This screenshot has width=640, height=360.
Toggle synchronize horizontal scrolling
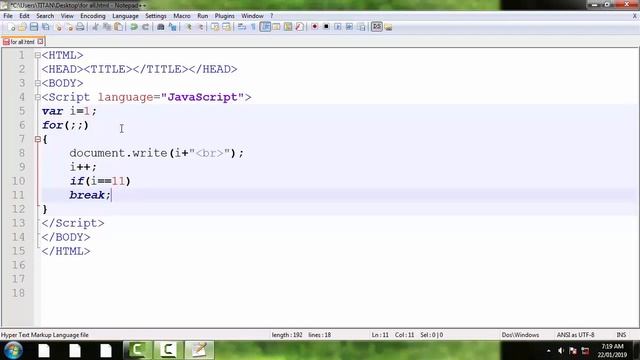coord(226,27)
